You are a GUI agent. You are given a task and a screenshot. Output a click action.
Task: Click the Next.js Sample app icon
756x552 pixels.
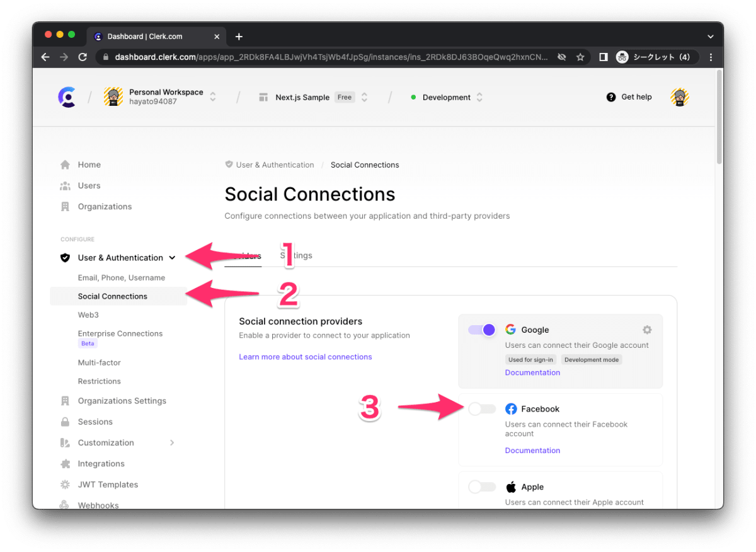pyautogui.click(x=263, y=98)
